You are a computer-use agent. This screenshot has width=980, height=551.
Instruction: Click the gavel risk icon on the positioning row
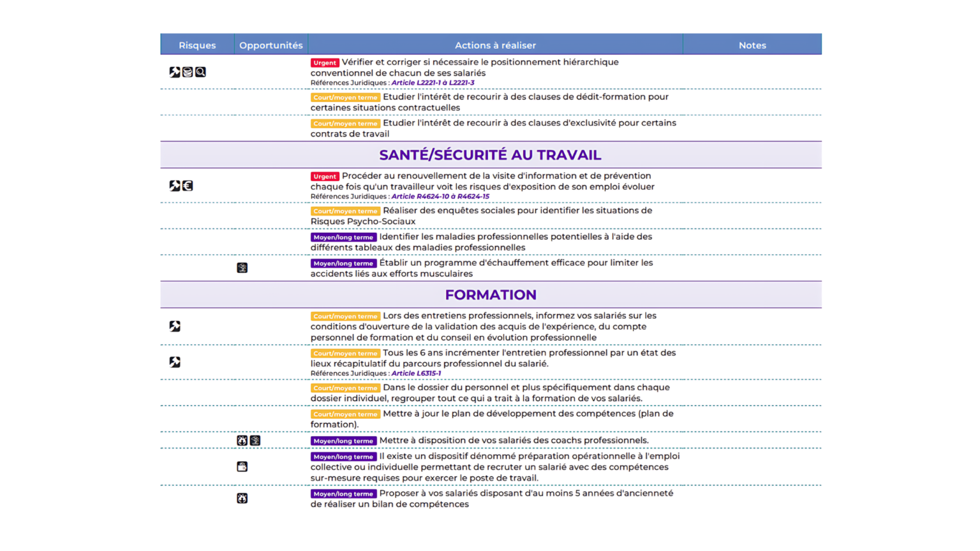[175, 72]
